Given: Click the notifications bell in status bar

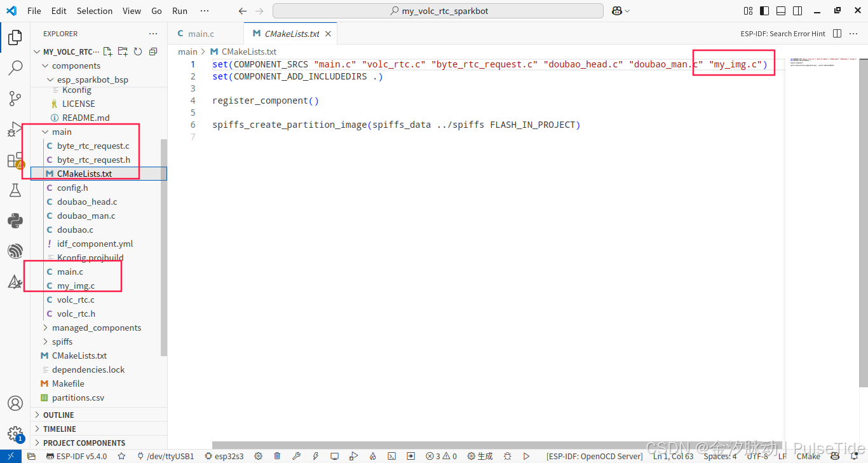Looking at the screenshot, I should tap(855, 456).
